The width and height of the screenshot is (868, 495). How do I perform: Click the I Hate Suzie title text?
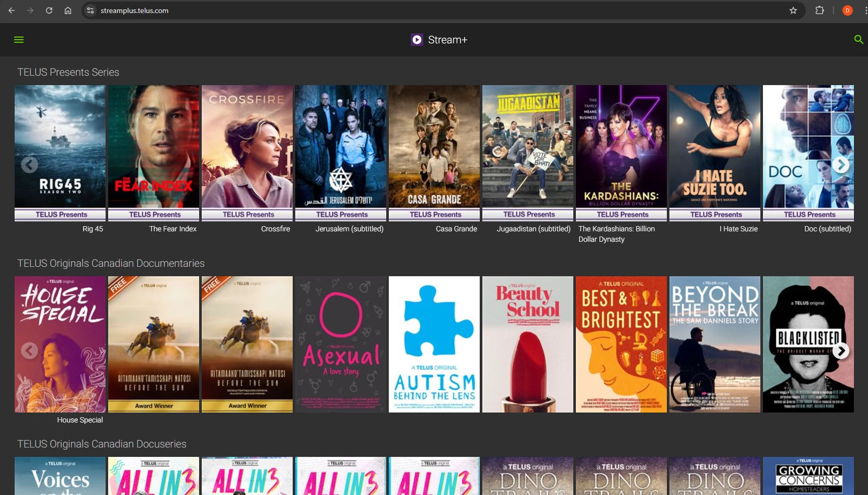[x=738, y=229]
